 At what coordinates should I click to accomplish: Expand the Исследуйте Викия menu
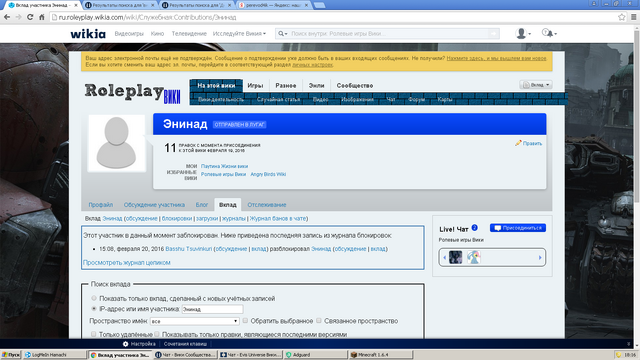(x=239, y=33)
